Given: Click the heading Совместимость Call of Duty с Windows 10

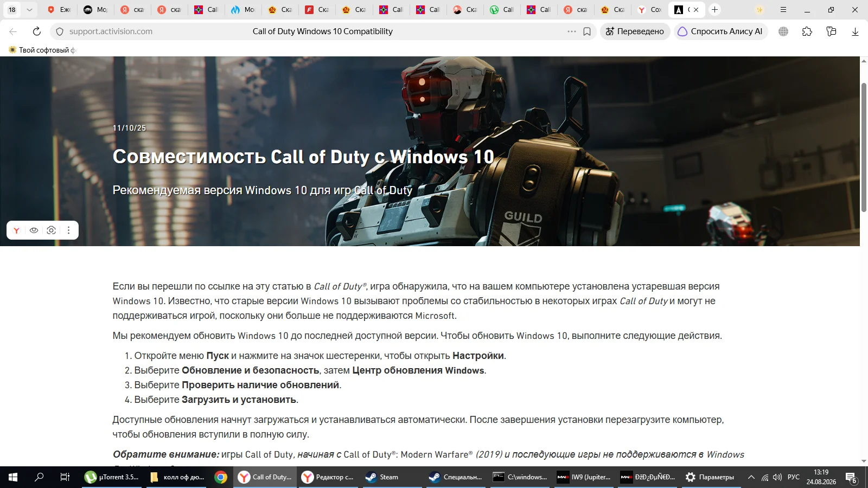Looking at the screenshot, I should [x=303, y=157].
